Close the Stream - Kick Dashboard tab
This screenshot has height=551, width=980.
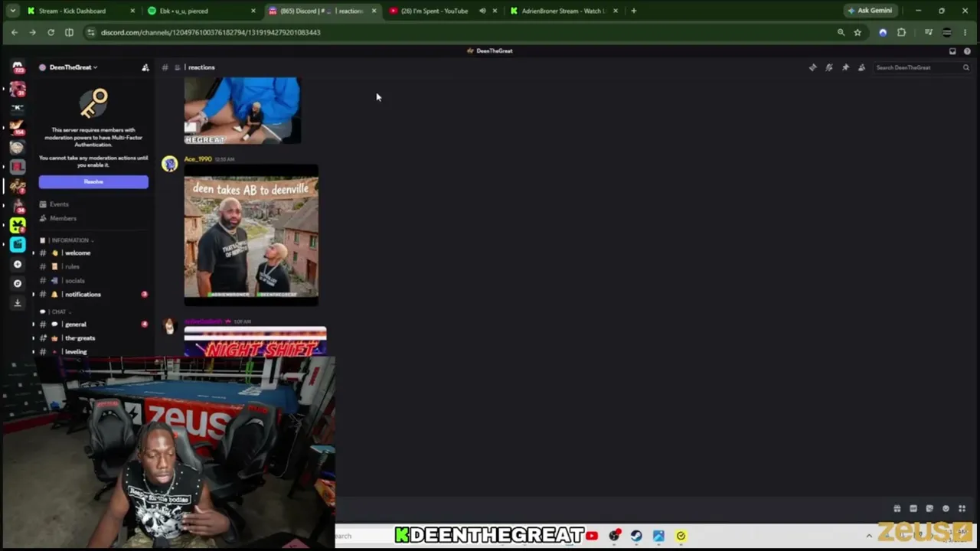[132, 11]
